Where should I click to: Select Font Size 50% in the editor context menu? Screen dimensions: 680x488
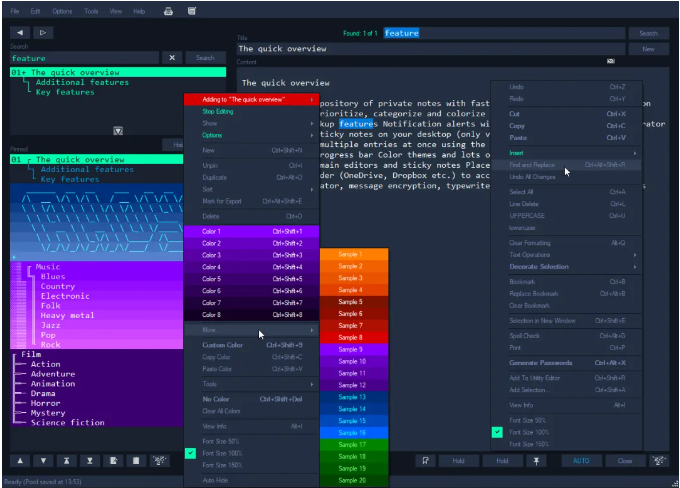point(566,420)
